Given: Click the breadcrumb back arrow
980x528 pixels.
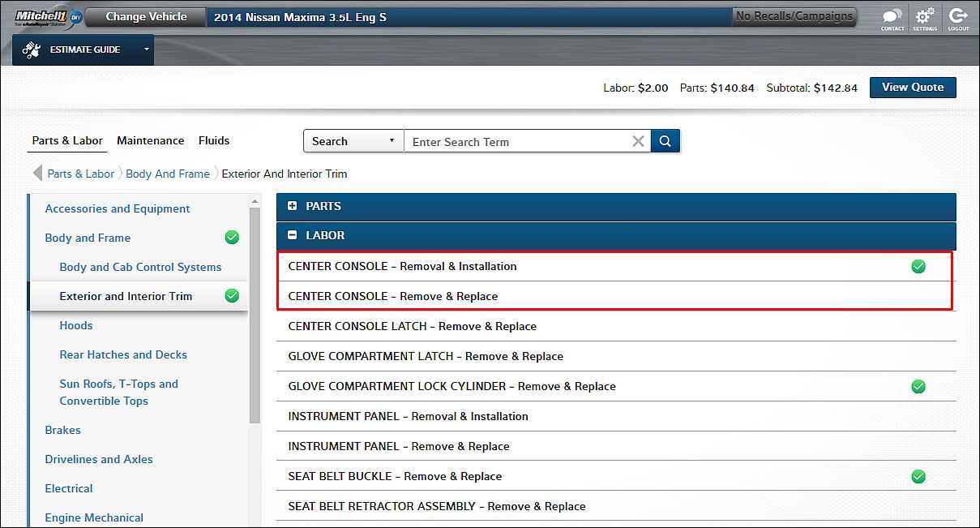Looking at the screenshot, I should tap(37, 174).
